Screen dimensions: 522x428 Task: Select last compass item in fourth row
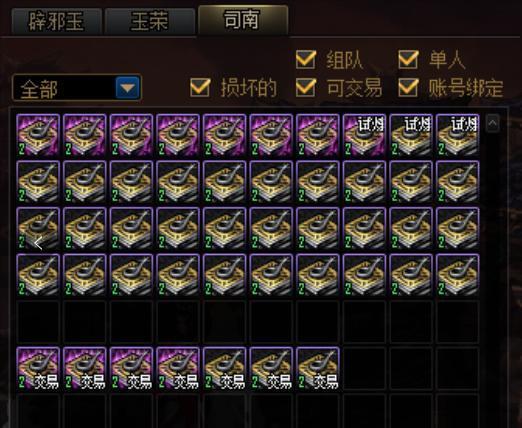tap(458, 275)
